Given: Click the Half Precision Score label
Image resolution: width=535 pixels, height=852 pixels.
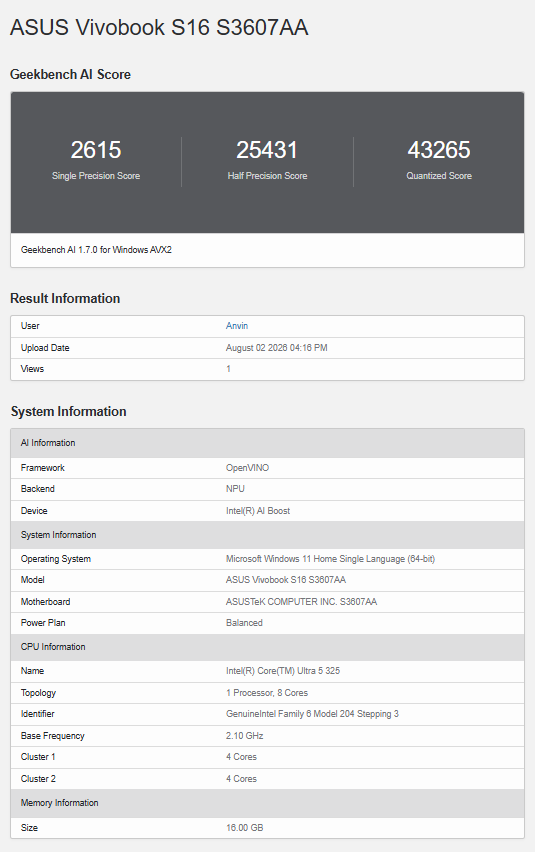Looking at the screenshot, I should [x=267, y=176].
